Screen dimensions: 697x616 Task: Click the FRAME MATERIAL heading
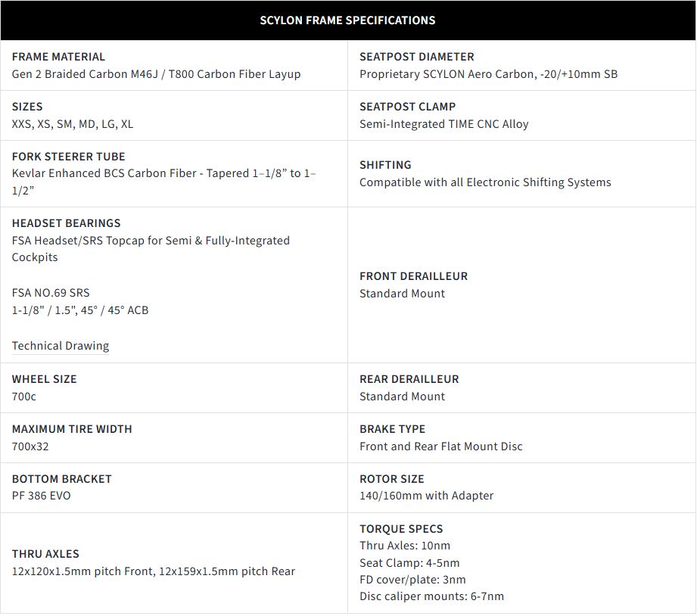58,57
